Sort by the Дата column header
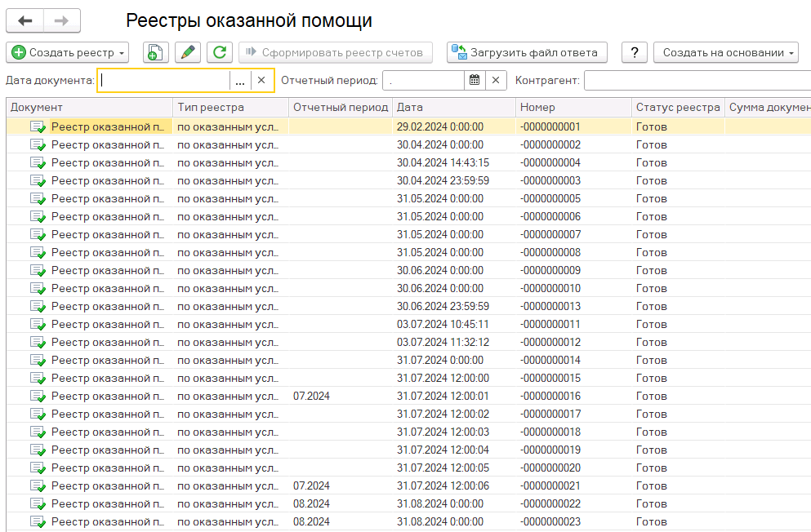 (x=453, y=108)
